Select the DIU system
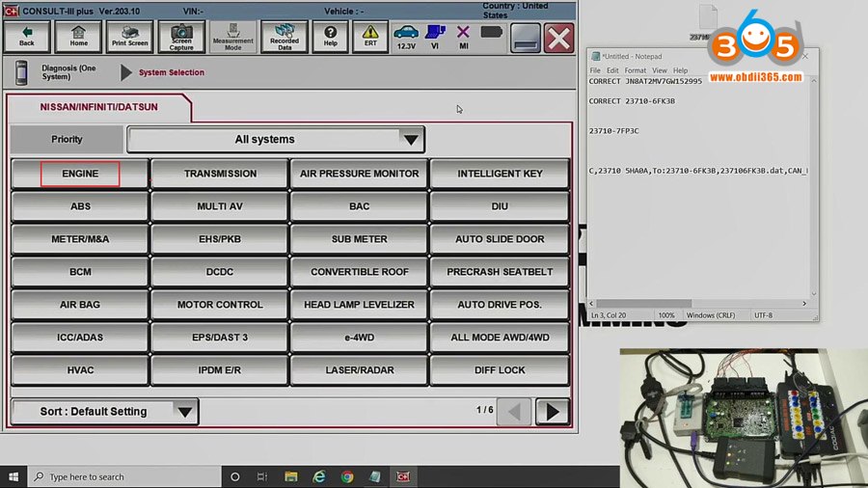This screenshot has width=868, height=488. point(500,206)
